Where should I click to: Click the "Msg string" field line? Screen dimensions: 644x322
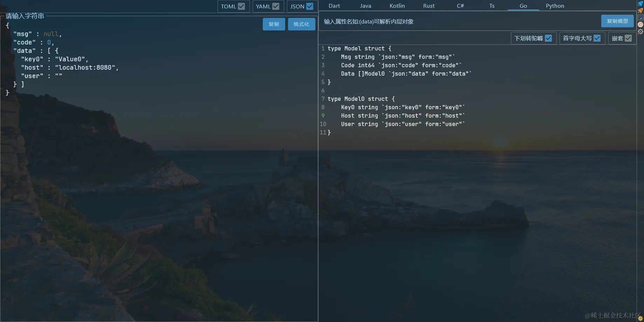398,57
